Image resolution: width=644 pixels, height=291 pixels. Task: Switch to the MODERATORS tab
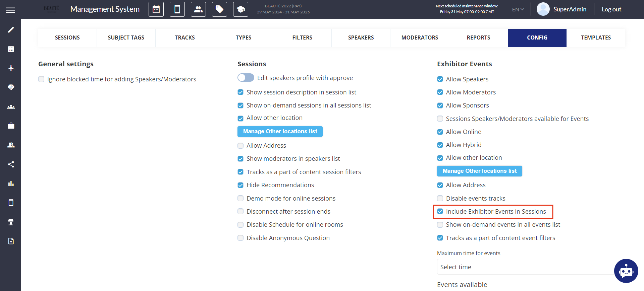pyautogui.click(x=420, y=38)
